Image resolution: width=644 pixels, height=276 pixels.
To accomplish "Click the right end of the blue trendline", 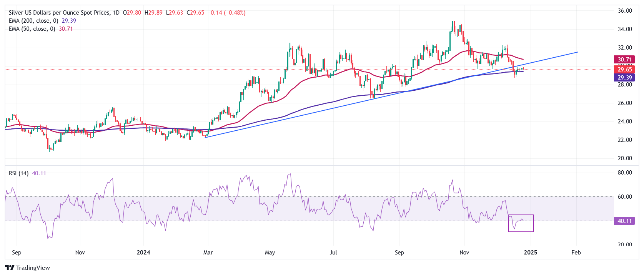I will point(577,52).
